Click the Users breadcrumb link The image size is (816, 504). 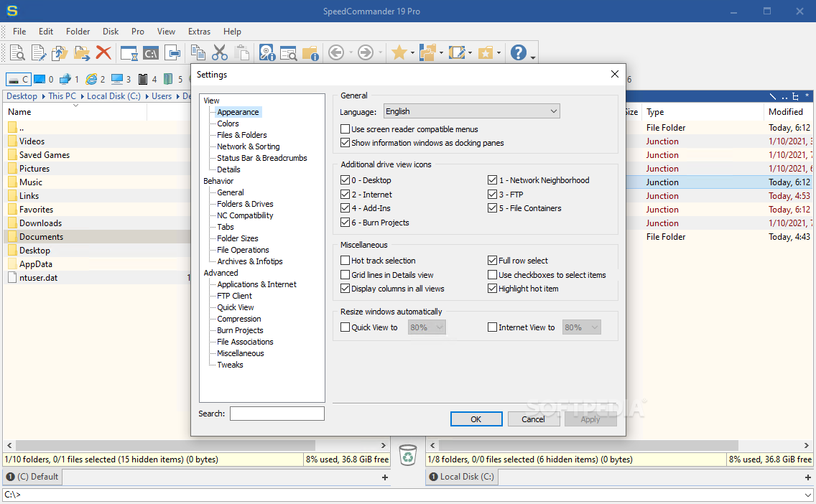click(162, 96)
